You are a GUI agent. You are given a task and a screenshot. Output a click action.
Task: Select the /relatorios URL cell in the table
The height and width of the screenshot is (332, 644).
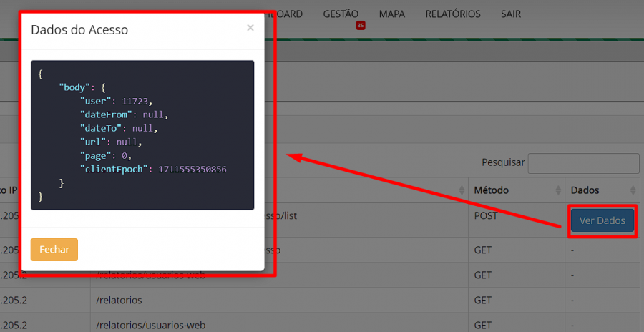pyautogui.click(x=119, y=299)
